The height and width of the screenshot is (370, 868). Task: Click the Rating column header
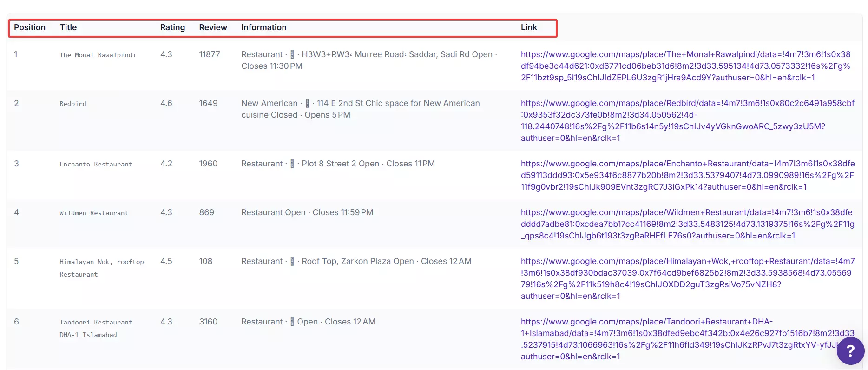[172, 27]
